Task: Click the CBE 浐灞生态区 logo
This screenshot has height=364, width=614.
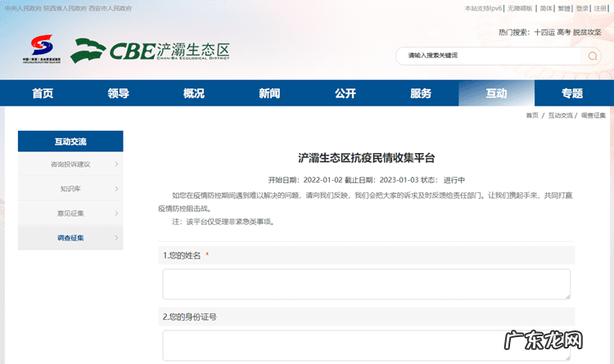Action: click(x=150, y=50)
